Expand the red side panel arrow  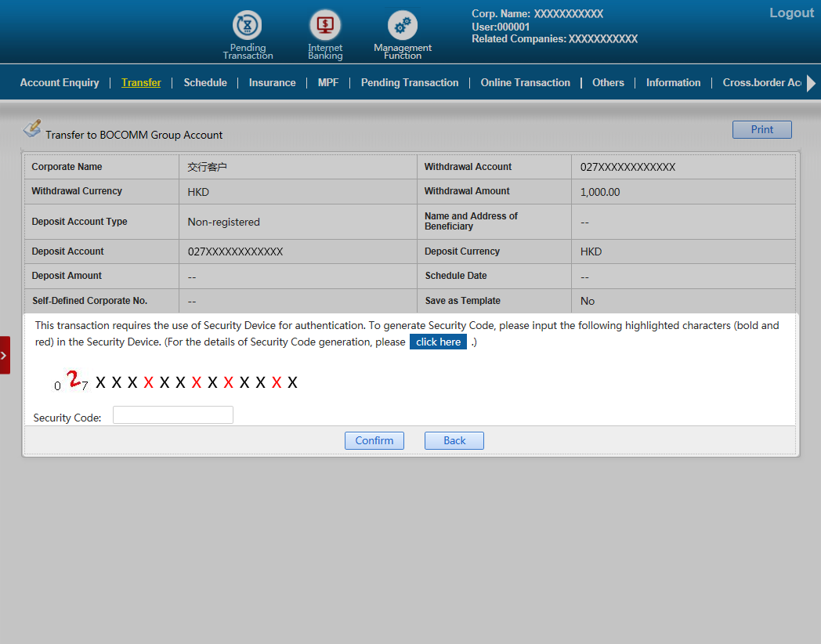pyautogui.click(x=5, y=355)
